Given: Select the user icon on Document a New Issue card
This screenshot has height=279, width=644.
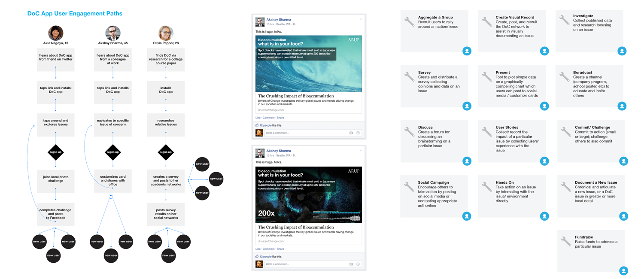Looking at the screenshot, I should [623, 216].
